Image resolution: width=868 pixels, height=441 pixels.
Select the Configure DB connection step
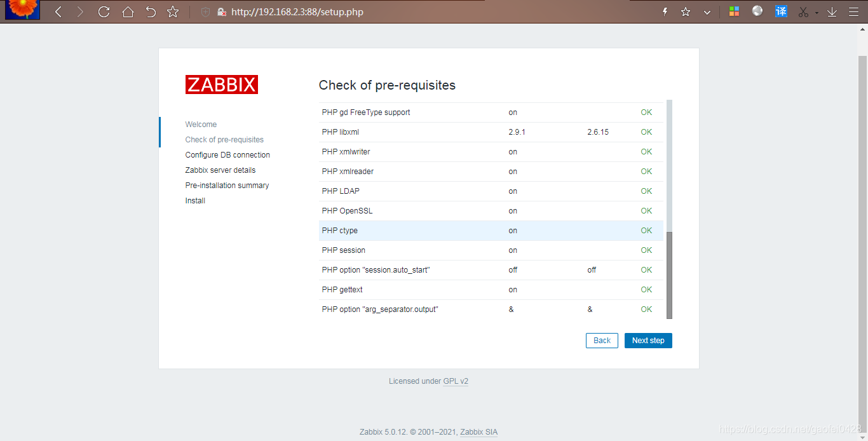click(x=227, y=155)
